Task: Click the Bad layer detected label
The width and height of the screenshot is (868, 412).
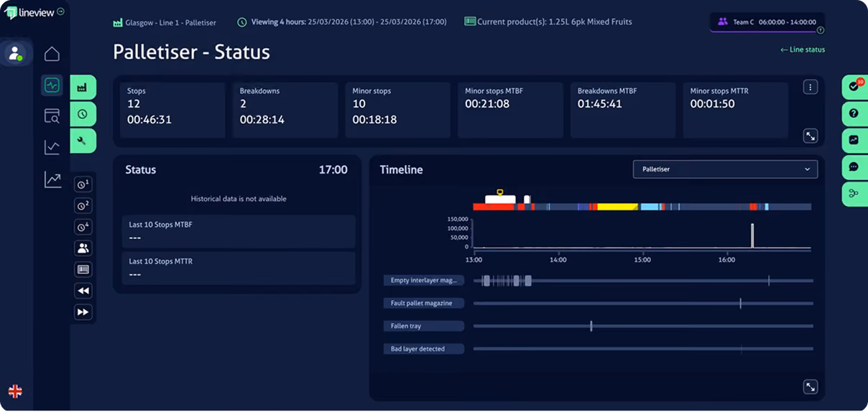Action: click(423, 349)
